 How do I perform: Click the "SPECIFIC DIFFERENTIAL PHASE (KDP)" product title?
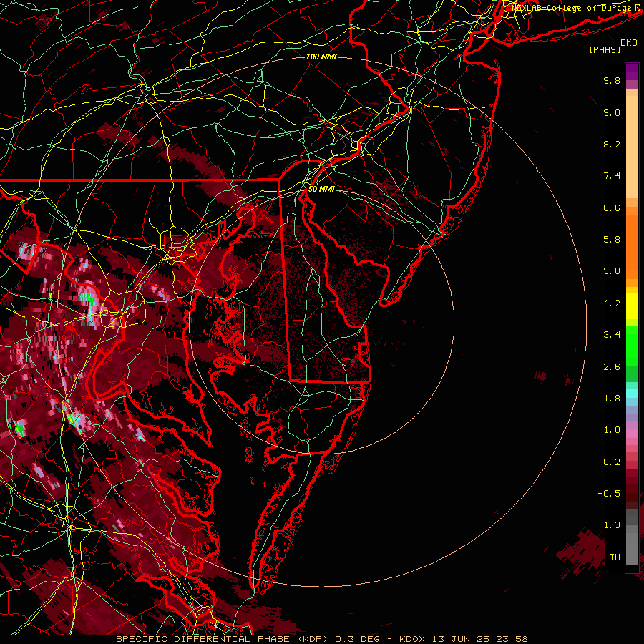click(223, 639)
